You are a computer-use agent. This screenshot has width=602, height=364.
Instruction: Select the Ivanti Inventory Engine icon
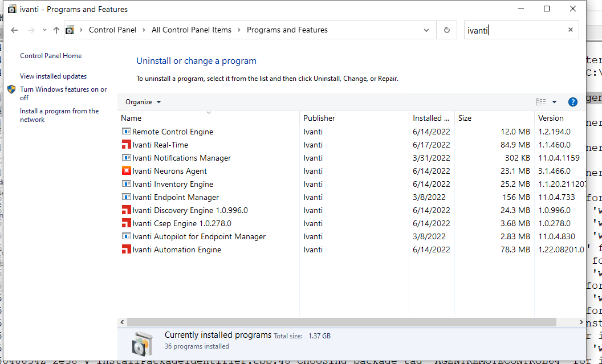[x=127, y=184]
